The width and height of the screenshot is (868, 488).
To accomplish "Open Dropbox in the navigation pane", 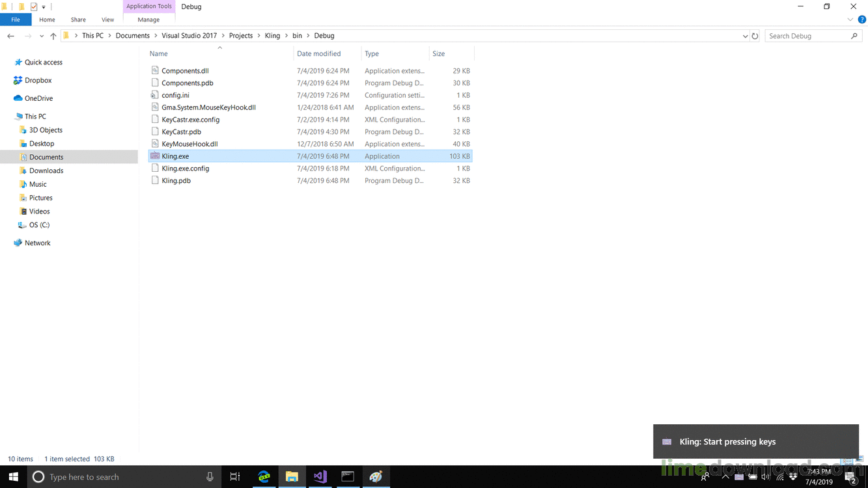I will [x=38, y=81].
